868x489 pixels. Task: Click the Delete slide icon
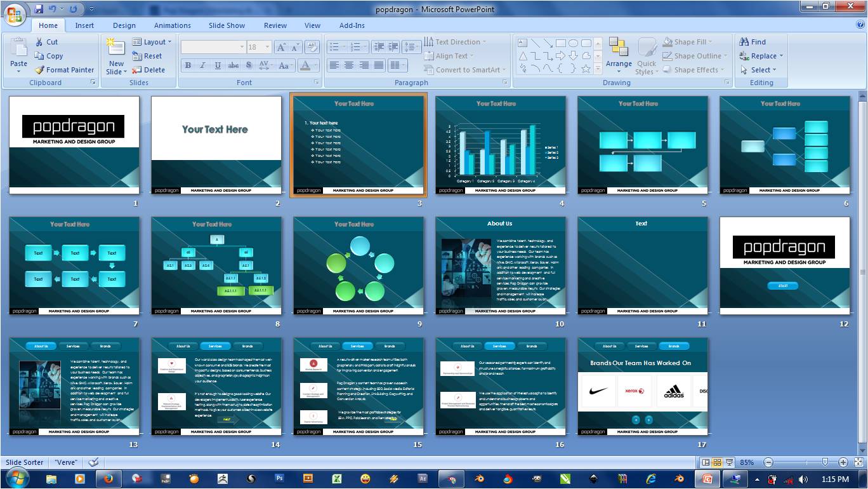point(137,70)
